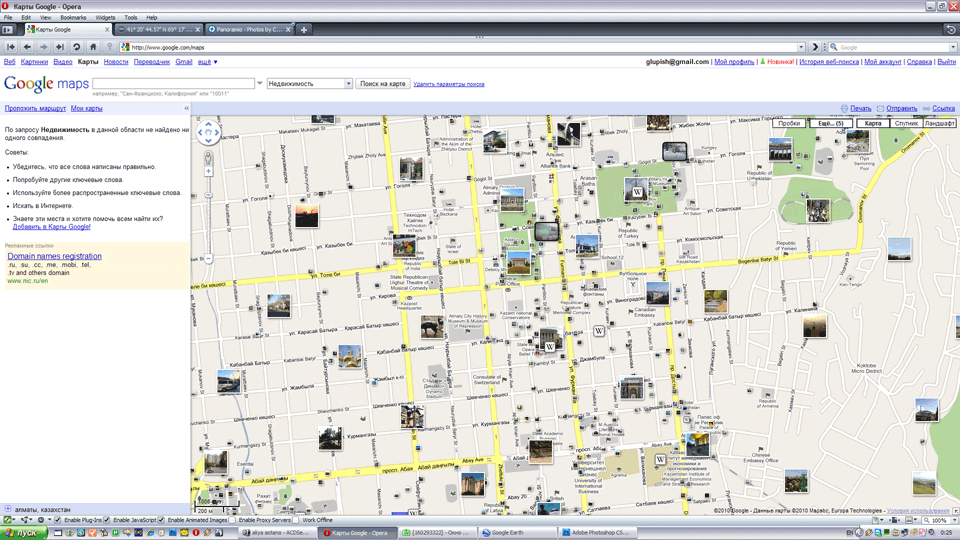Toggle the Enable Animated Images checkbox
The width and height of the screenshot is (960, 540).
click(161, 520)
